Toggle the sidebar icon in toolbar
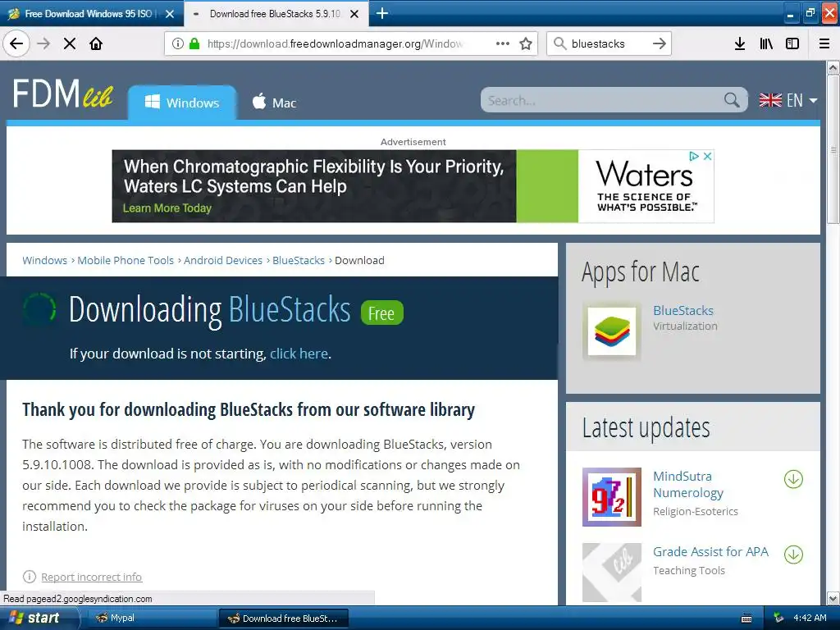Image resolution: width=840 pixels, height=630 pixels. [792, 43]
